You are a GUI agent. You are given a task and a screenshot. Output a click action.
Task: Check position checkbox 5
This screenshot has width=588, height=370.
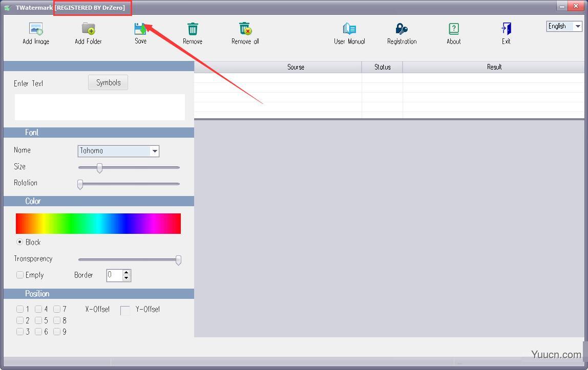(38, 320)
